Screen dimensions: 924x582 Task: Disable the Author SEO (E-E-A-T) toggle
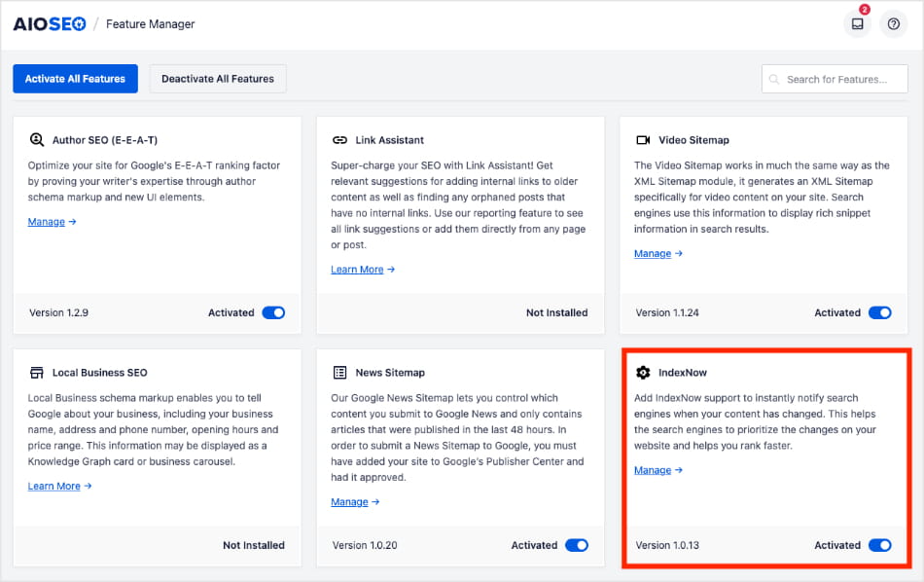273,313
